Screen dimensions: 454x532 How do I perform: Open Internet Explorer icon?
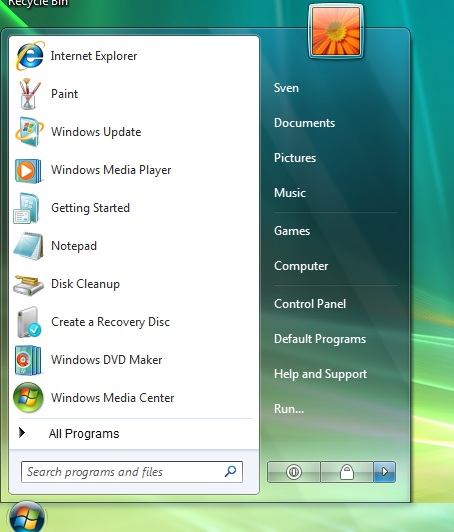pos(30,56)
